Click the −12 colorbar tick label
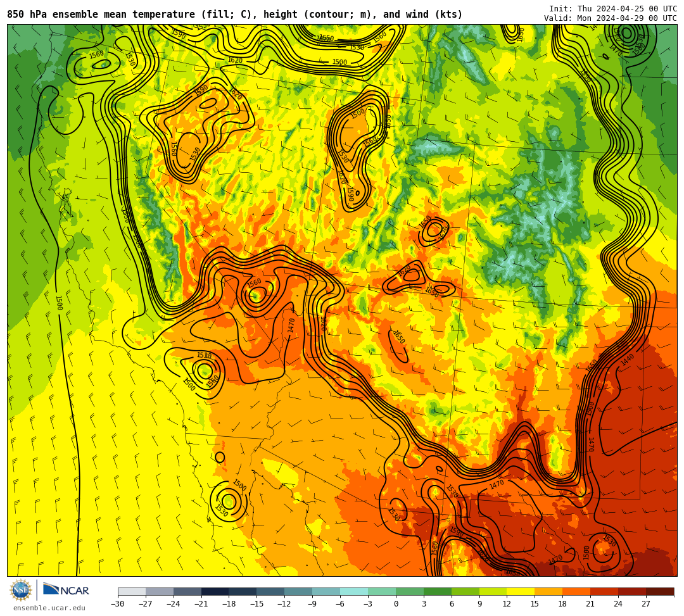Screen dimensions: 684x616 (x=285, y=604)
